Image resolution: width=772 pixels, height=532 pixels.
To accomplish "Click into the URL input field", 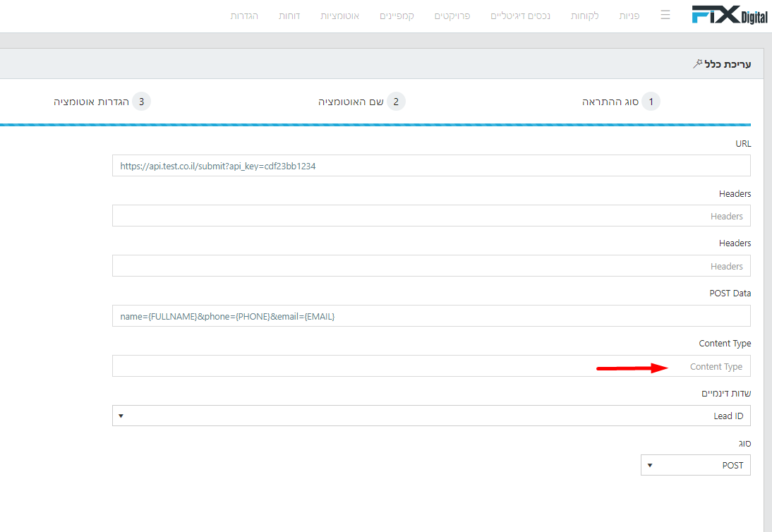I will click(431, 166).
